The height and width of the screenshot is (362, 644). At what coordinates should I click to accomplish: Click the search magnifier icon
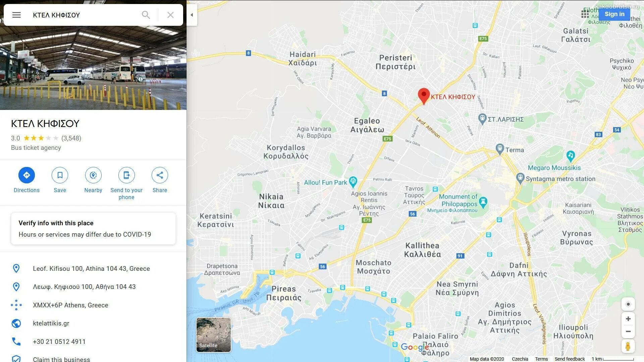tap(146, 15)
